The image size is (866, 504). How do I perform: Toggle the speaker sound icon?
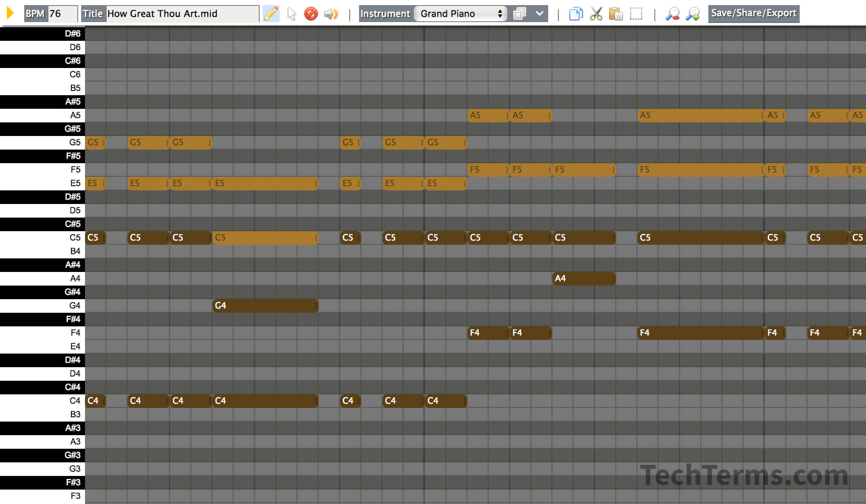click(x=331, y=14)
